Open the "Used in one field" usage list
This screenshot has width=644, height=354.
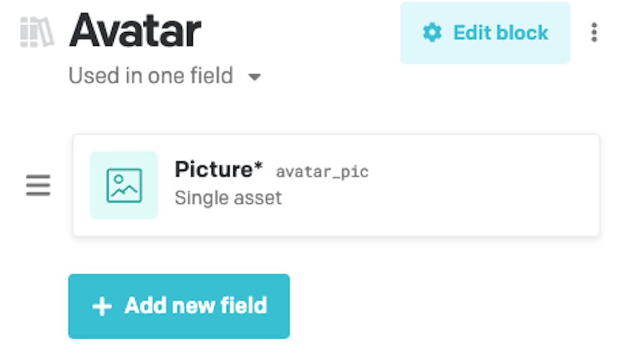[x=165, y=76]
